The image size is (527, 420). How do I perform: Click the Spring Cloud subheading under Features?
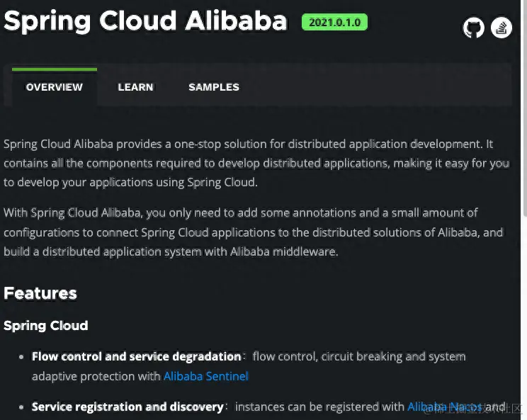click(x=46, y=326)
